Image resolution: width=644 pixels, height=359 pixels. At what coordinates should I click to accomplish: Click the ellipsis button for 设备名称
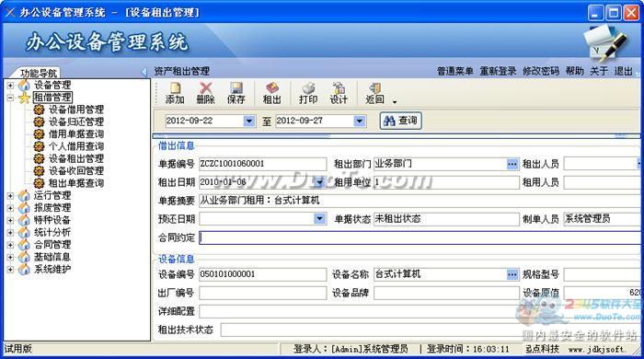512,274
